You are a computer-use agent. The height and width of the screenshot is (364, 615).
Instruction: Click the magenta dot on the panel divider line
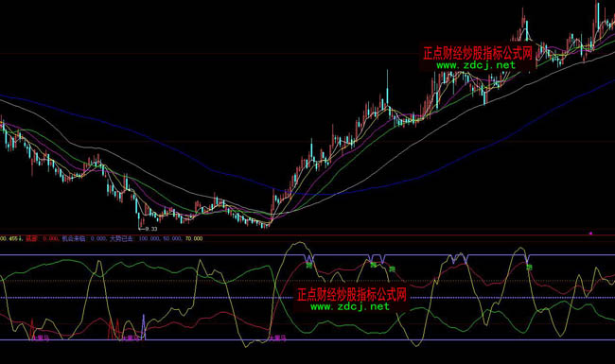pos(590,234)
